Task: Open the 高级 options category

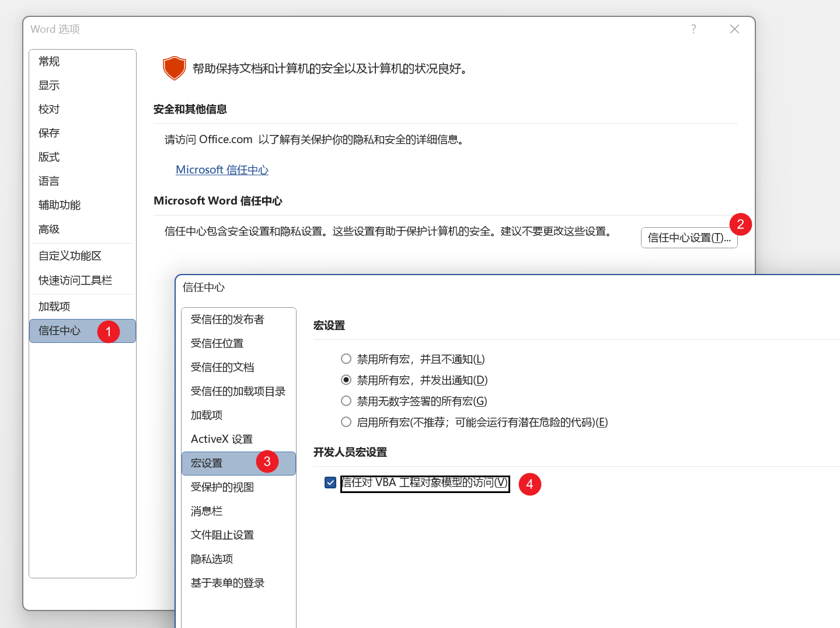Action: coord(82,230)
